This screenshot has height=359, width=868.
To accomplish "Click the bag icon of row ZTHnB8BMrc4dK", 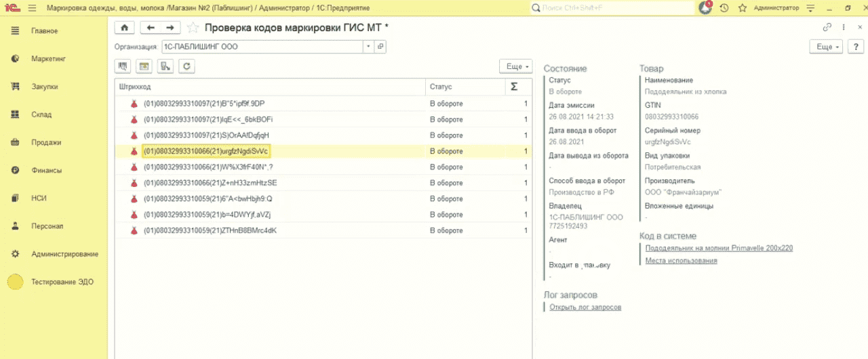I will point(135,230).
